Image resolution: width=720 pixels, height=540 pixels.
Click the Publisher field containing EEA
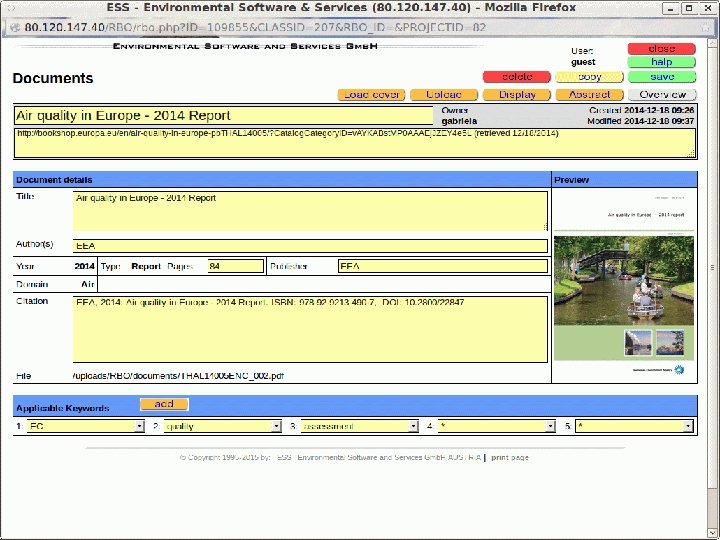[x=443, y=266]
